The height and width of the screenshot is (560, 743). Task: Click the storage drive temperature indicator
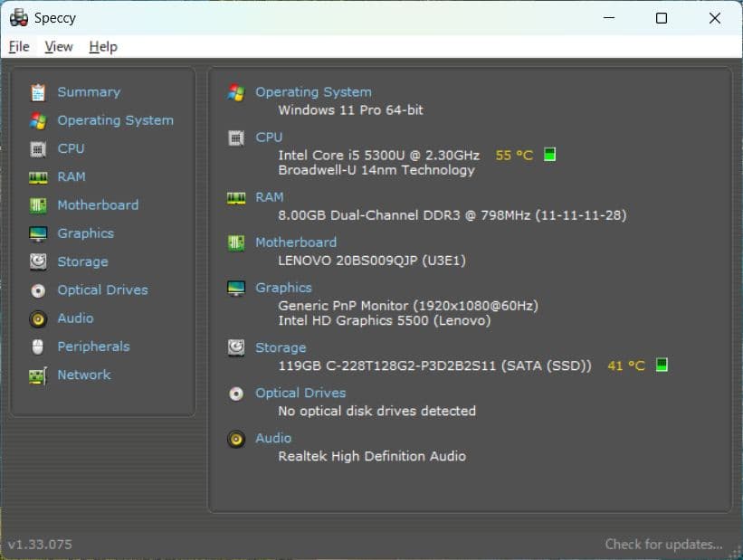click(662, 365)
